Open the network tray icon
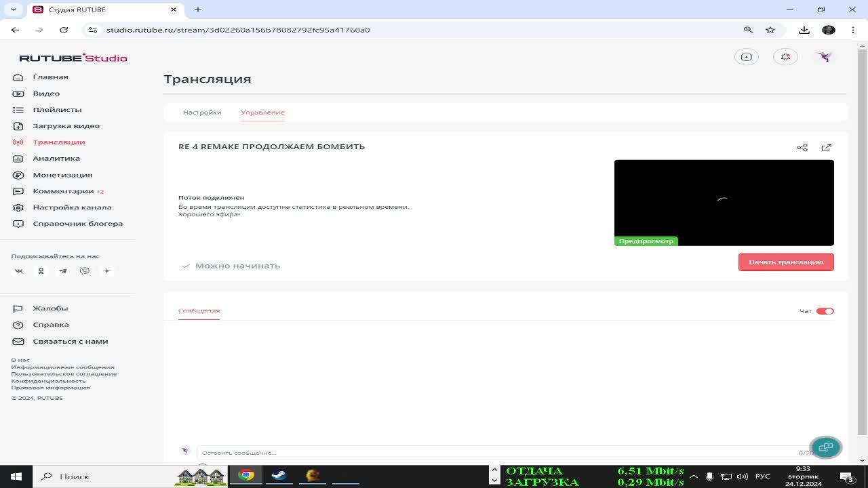Image resolution: width=868 pixels, height=488 pixels. coord(726,476)
